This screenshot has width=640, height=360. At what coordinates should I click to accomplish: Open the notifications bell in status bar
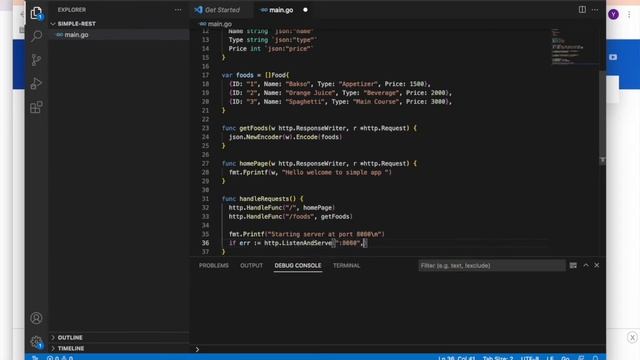[596, 358]
